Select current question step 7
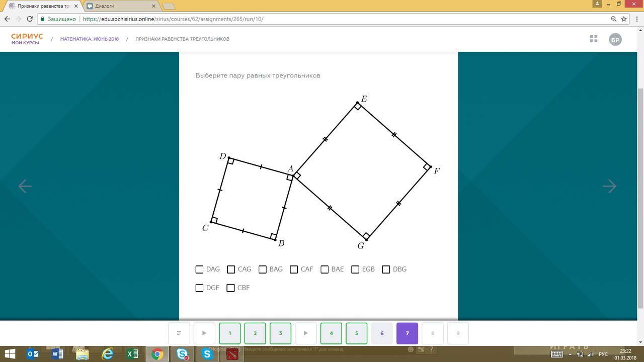 [x=407, y=333]
